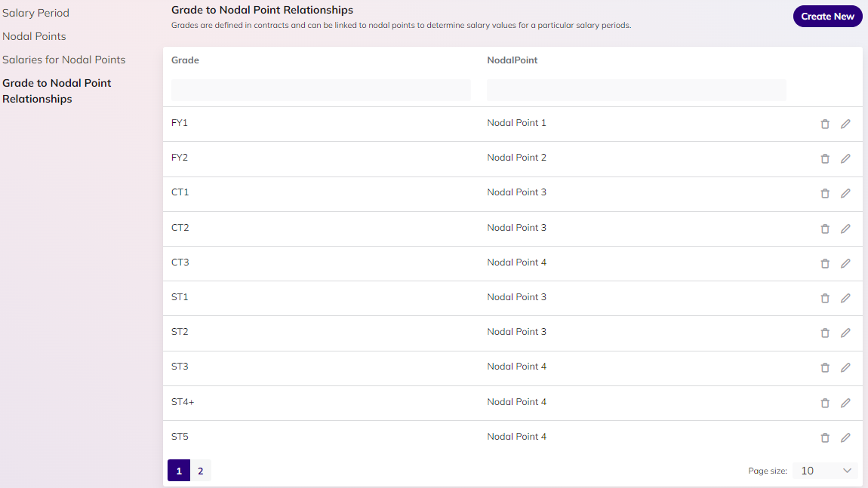Select the ST4+ grade cell
Screen dimensions: 868x488
click(x=183, y=402)
